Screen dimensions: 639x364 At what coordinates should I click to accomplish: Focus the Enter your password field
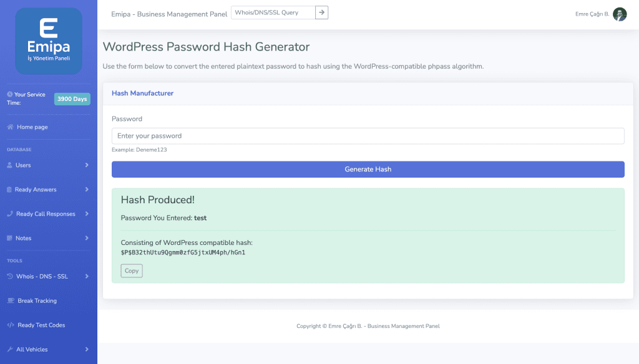click(x=368, y=136)
